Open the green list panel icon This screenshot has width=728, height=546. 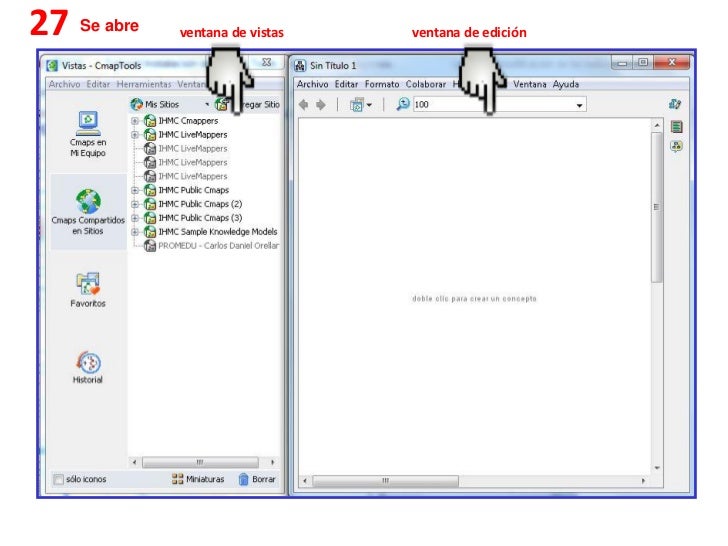coord(676,126)
